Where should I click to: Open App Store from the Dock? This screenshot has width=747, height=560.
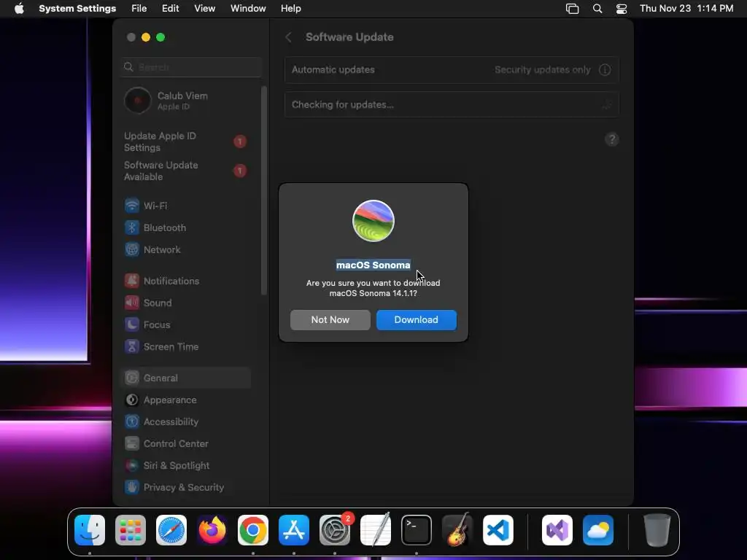(294, 530)
